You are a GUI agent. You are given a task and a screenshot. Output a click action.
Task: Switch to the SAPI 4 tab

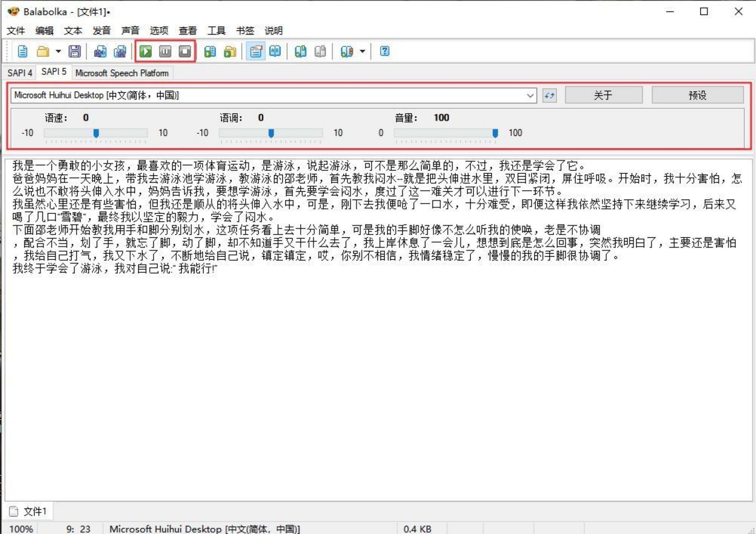20,73
